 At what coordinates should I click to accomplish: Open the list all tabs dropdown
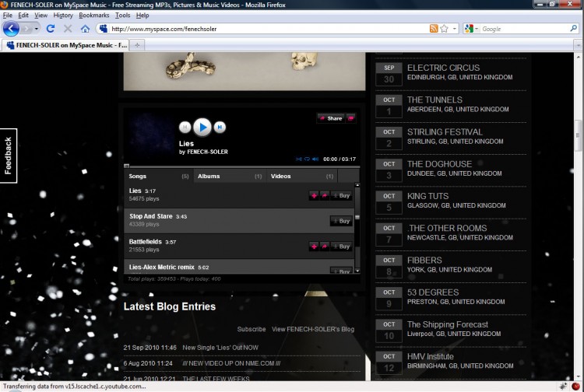(x=578, y=45)
